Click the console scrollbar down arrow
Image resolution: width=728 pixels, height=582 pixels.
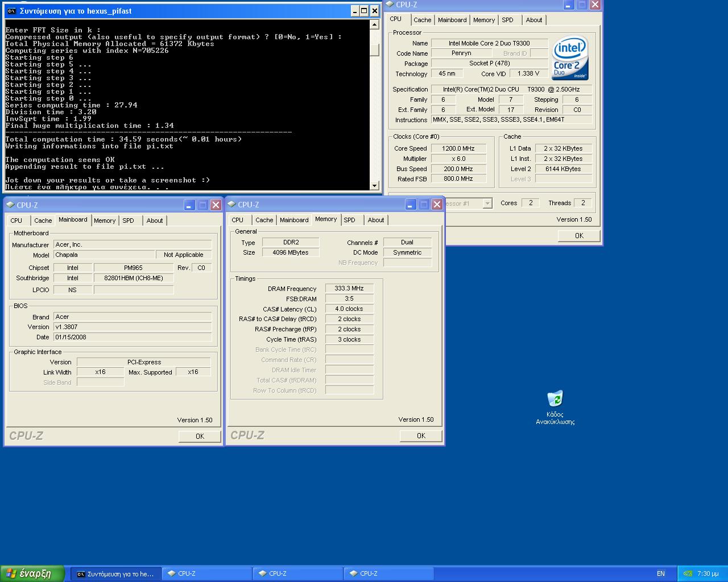[x=374, y=185]
